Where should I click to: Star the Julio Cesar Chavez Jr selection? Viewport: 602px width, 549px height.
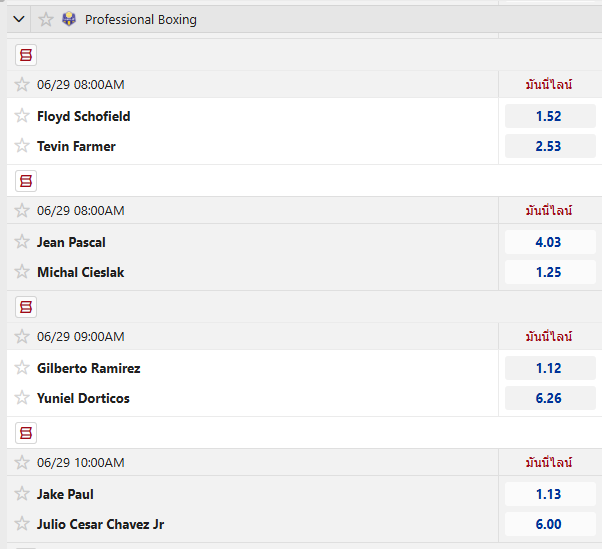pos(22,523)
